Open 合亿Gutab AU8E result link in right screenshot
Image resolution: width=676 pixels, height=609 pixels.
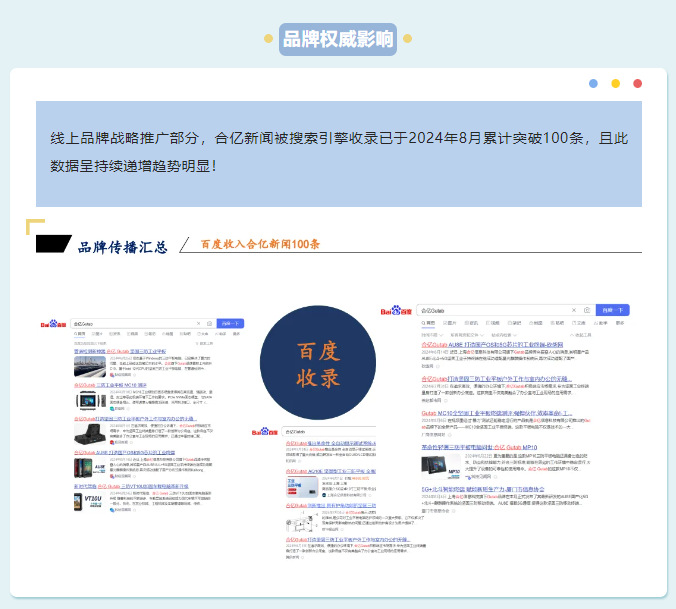[x=492, y=345]
